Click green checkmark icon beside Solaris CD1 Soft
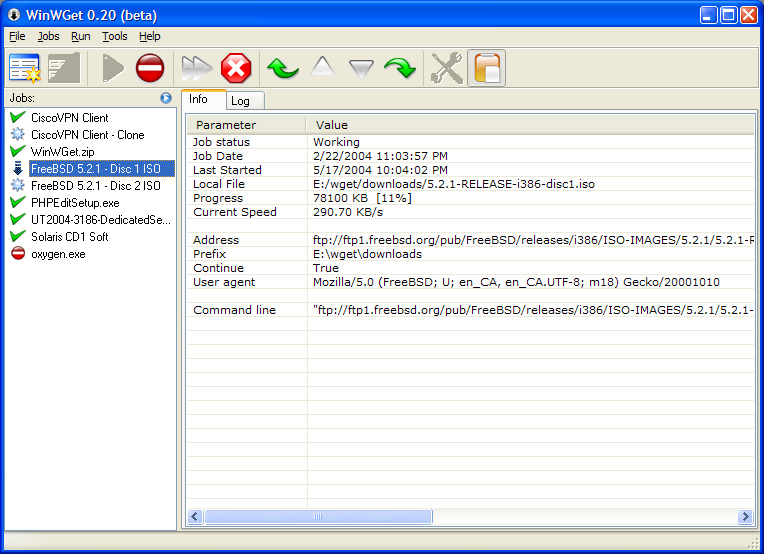764x554 pixels. (18, 236)
